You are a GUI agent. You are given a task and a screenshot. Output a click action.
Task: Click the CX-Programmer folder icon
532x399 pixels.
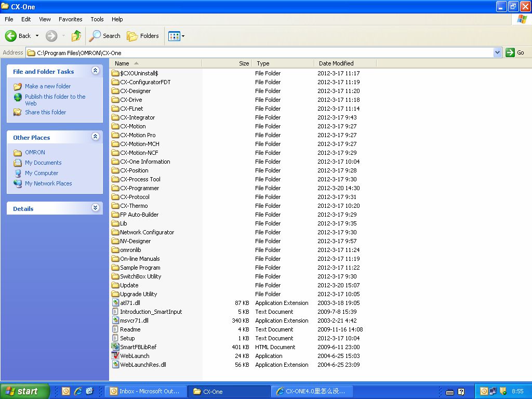pyautogui.click(x=115, y=188)
